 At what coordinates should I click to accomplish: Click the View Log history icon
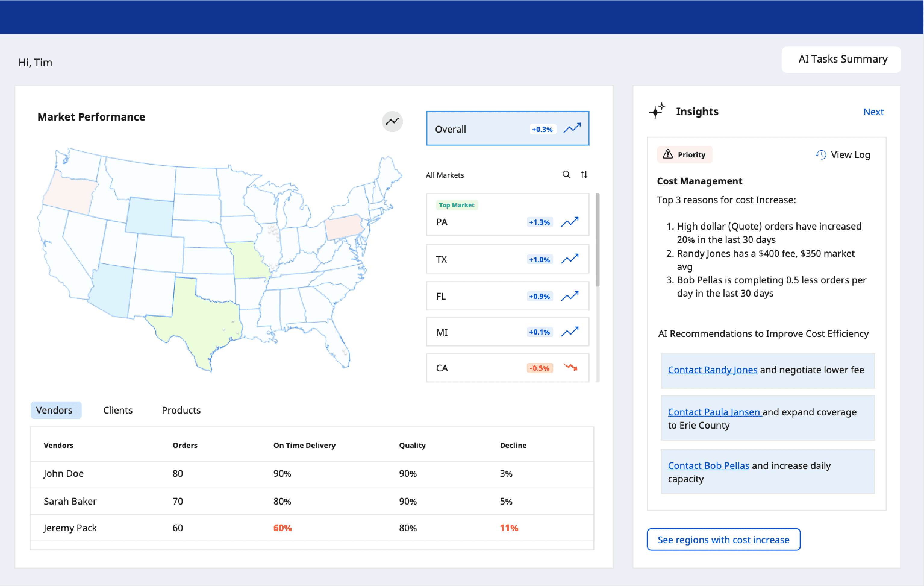(x=821, y=155)
